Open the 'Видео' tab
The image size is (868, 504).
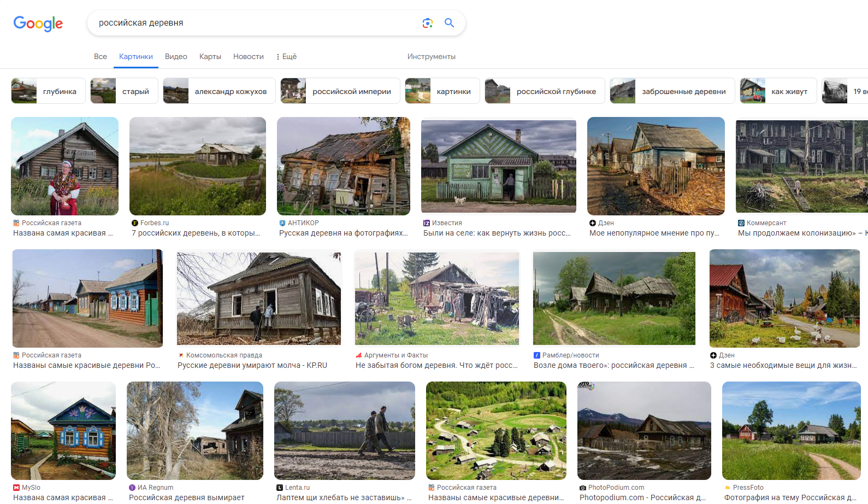[x=176, y=56]
